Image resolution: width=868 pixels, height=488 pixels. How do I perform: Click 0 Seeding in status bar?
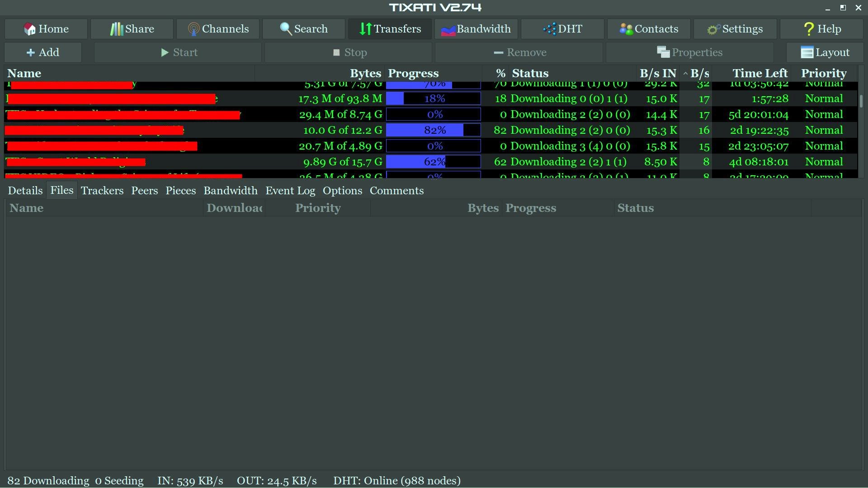[x=119, y=481]
